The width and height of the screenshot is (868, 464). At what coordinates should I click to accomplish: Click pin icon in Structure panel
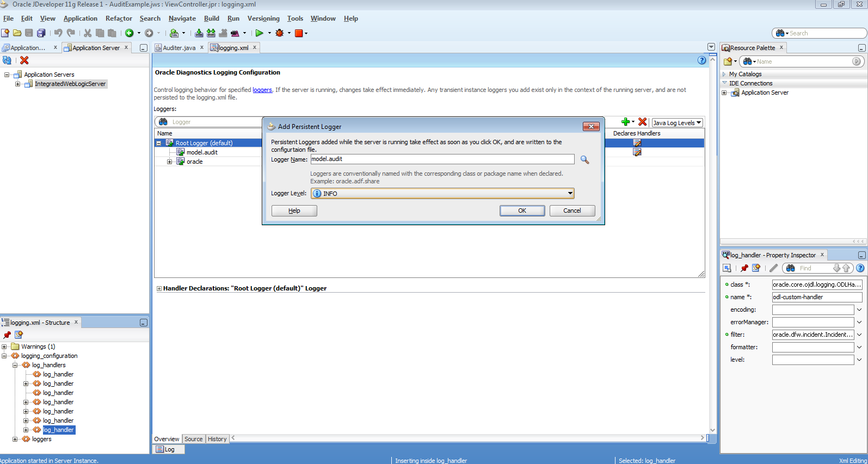(x=7, y=335)
